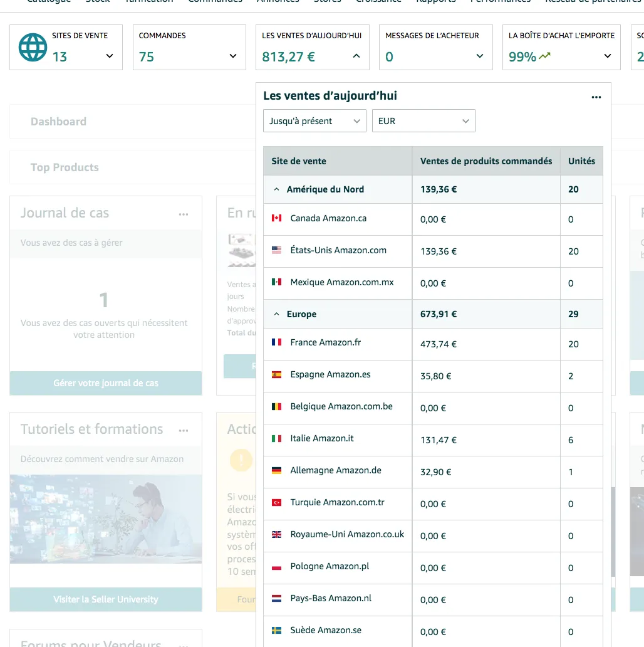The image size is (644, 647).
Task: Click the Allemagne Amazon.de row label
Action: tap(336, 470)
